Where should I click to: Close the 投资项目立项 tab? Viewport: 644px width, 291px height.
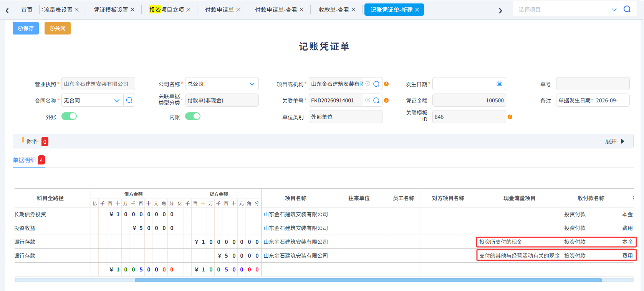coord(188,10)
